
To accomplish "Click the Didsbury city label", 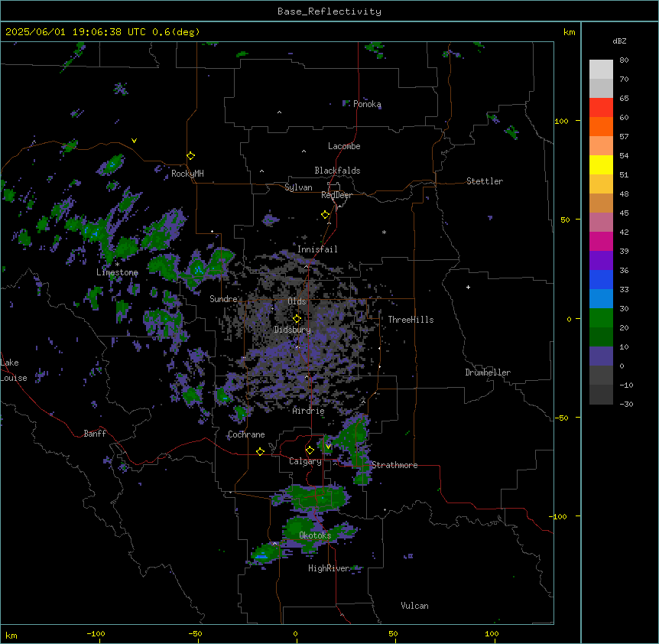I will (293, 330).
